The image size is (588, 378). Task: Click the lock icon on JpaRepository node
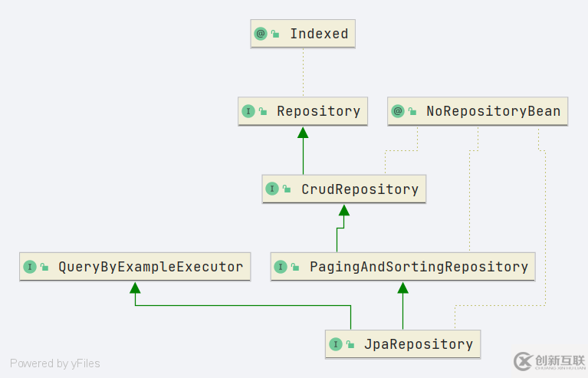pyautogui.click(x=350, y=345)
